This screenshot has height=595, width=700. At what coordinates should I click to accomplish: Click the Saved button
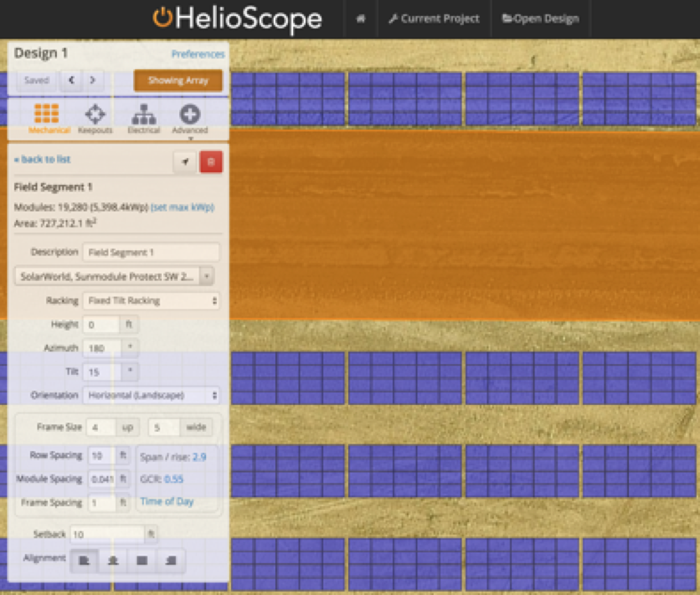point(36,80)
